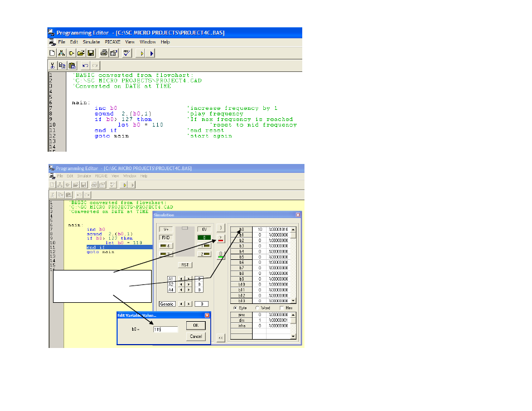Open Edit menu in white-background editor

tap(74, 42)
